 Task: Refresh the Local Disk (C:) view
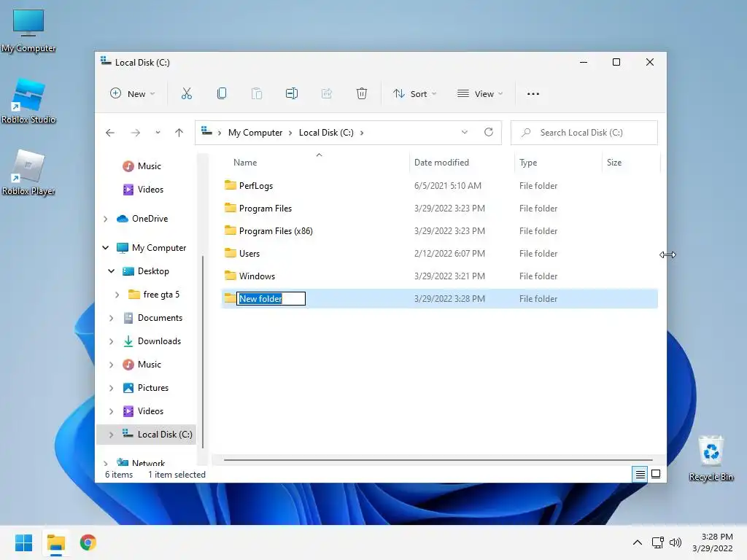(489, 133)
